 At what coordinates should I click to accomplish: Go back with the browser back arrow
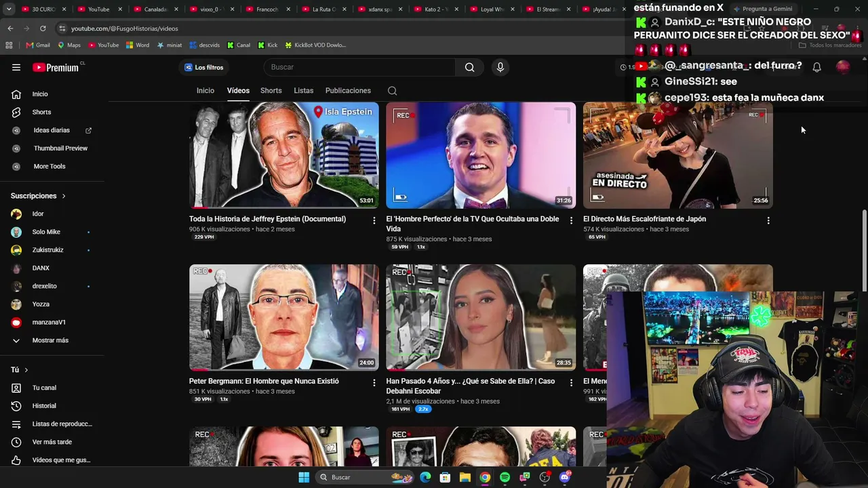pos(10,28)
